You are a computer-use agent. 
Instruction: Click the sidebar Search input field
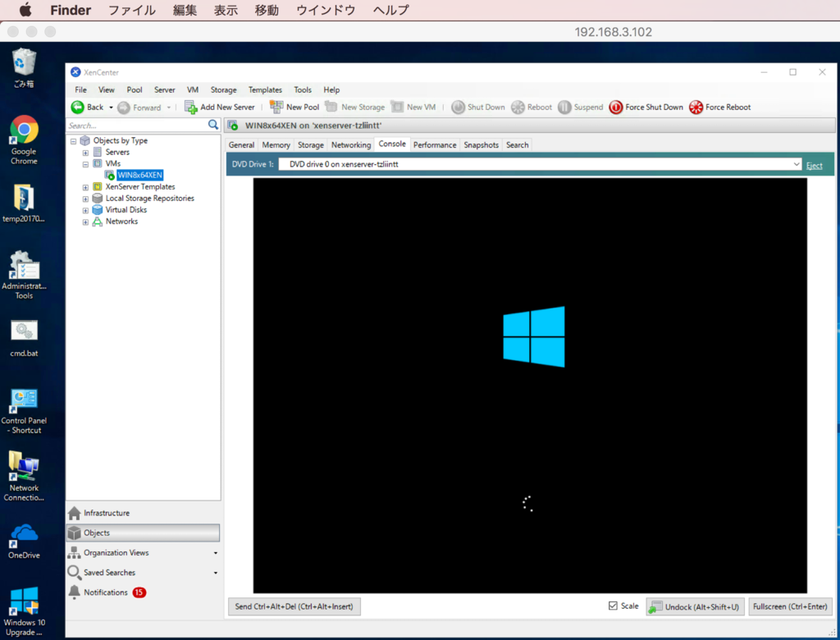[137, 126]
